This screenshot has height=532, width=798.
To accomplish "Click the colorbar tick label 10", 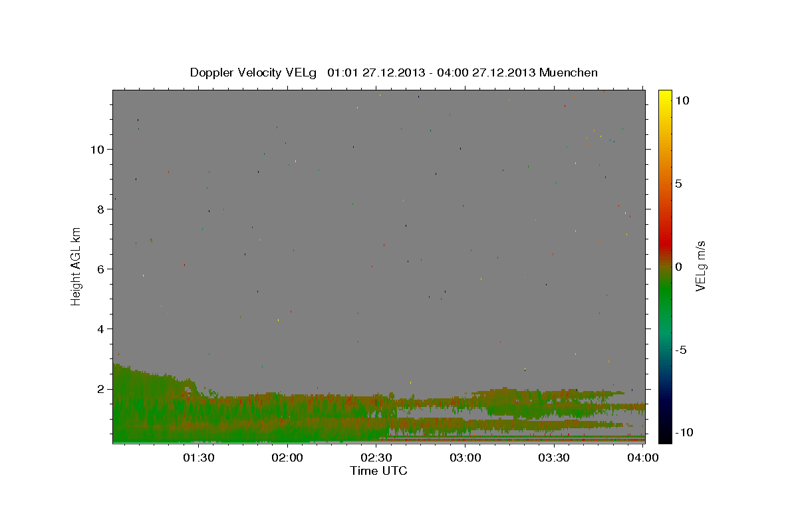I will [682, 100].
